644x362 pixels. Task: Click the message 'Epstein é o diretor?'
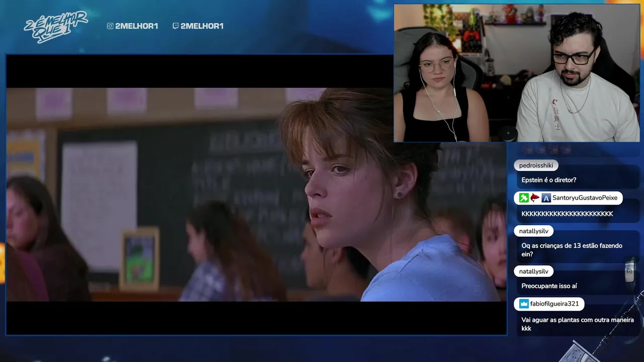click(549, 180)
